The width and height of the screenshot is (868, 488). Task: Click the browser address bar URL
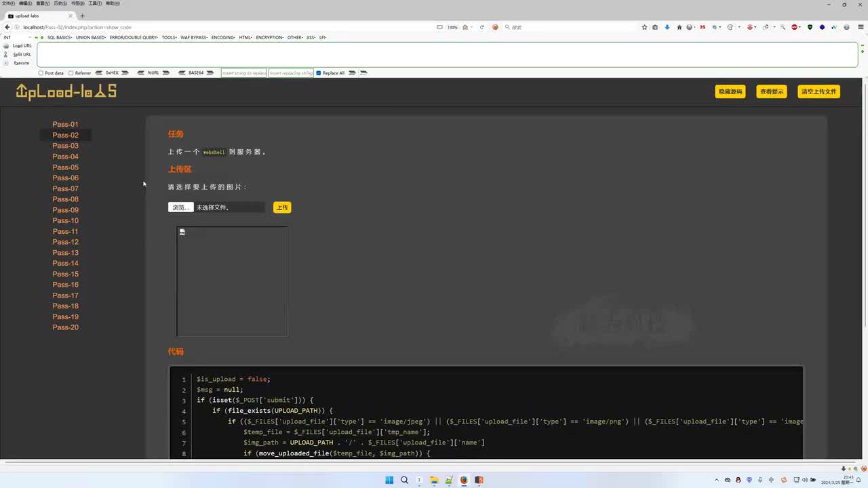[x=78, y=27]
